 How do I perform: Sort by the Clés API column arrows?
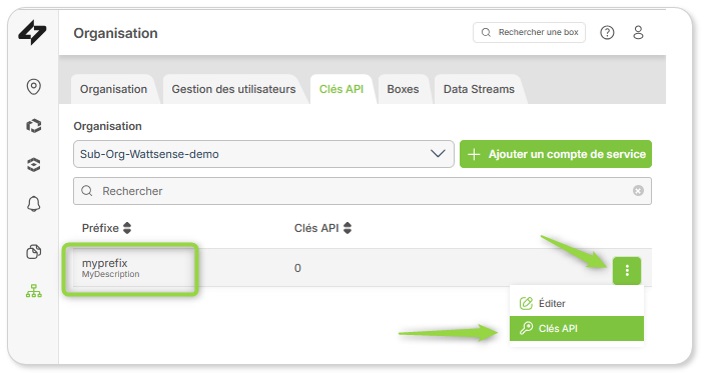click(x=347, y=228)
